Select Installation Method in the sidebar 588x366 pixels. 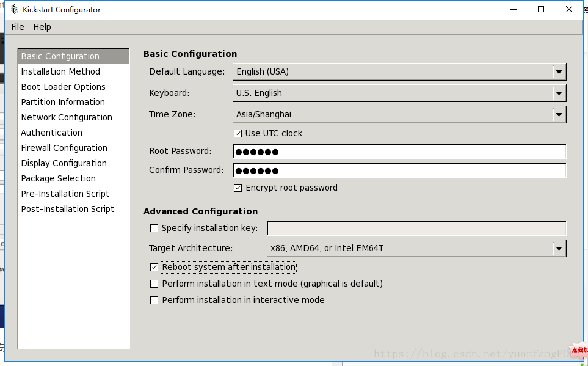(x=73, y=71)
